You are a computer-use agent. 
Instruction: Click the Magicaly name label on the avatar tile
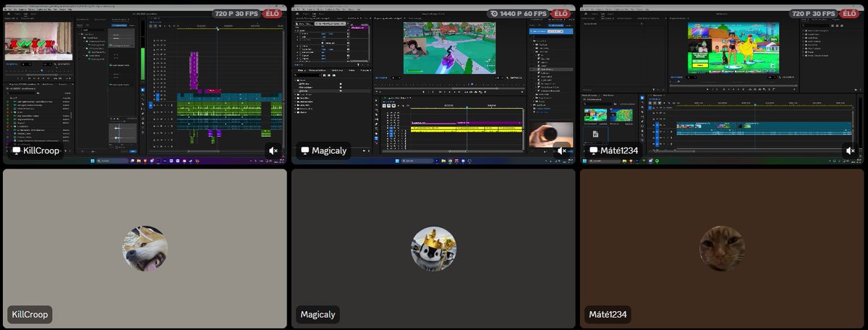click(318, 315)
